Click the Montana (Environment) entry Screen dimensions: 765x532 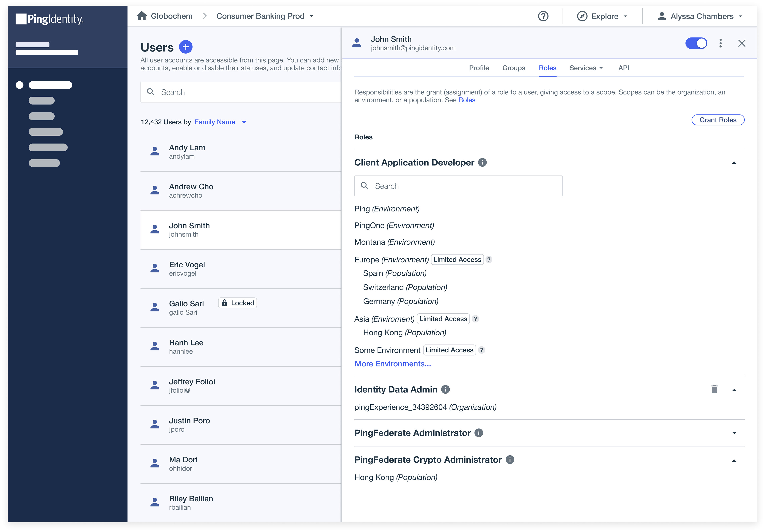(394, 242)
